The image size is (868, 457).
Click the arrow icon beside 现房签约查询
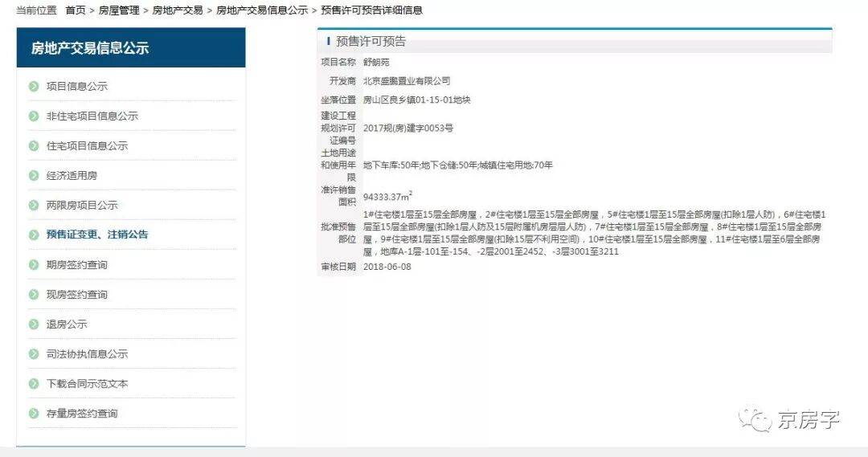tap(34, 295)
